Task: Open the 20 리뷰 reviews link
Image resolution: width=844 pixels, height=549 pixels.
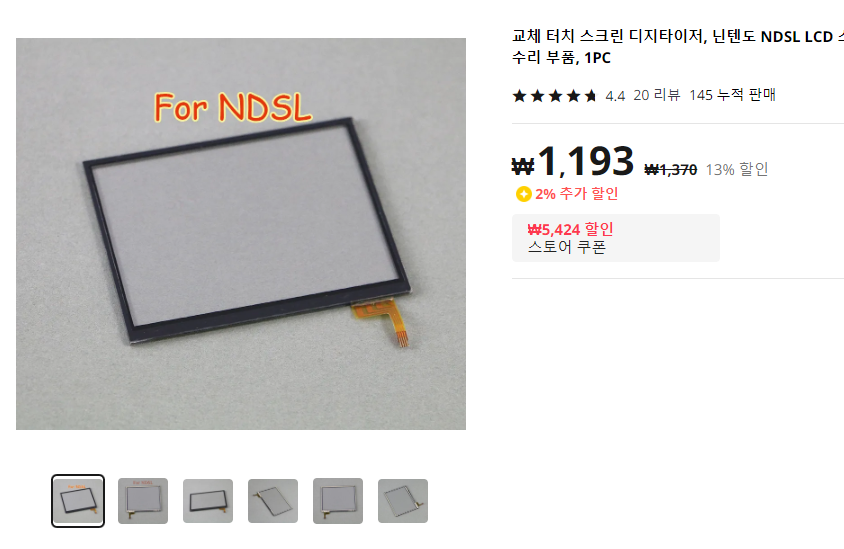Action: pos(657,95)
